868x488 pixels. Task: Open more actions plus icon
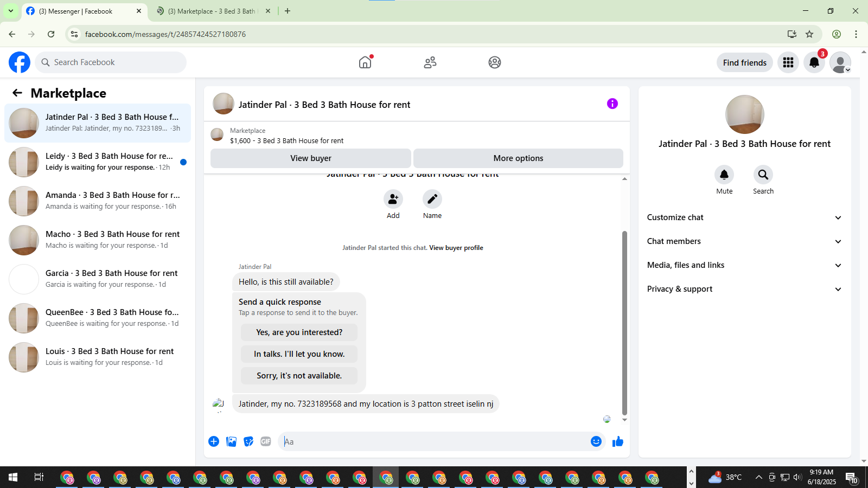pyautogui.click(x=214, y=441)
